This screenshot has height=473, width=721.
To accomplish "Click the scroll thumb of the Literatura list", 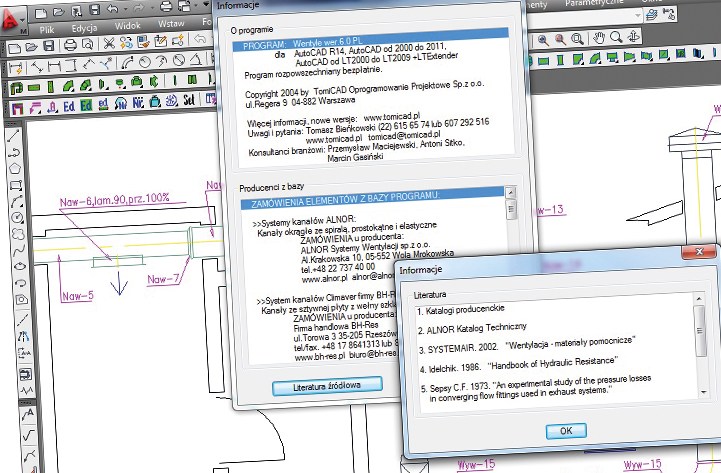I will [x=700, y=331].
